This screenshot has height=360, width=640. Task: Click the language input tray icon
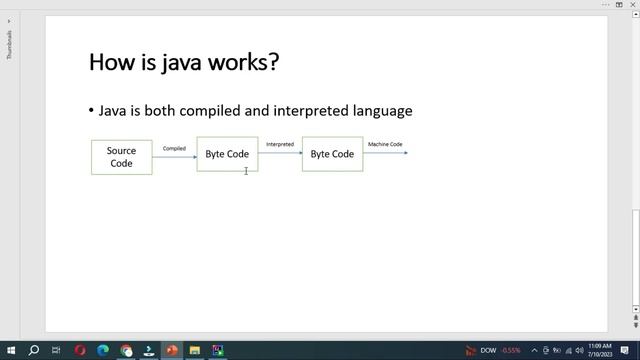point(557,350)
